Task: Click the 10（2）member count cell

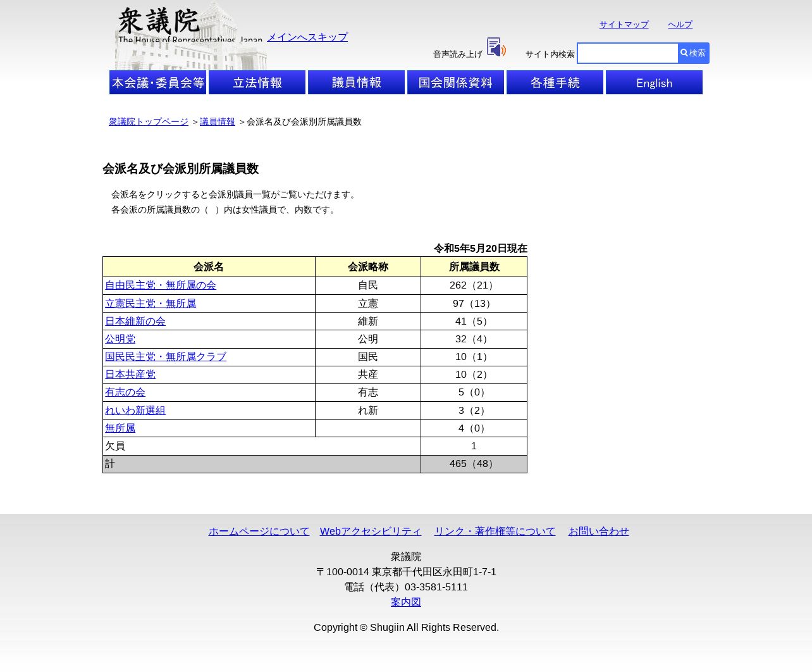Action: (474, 375)
